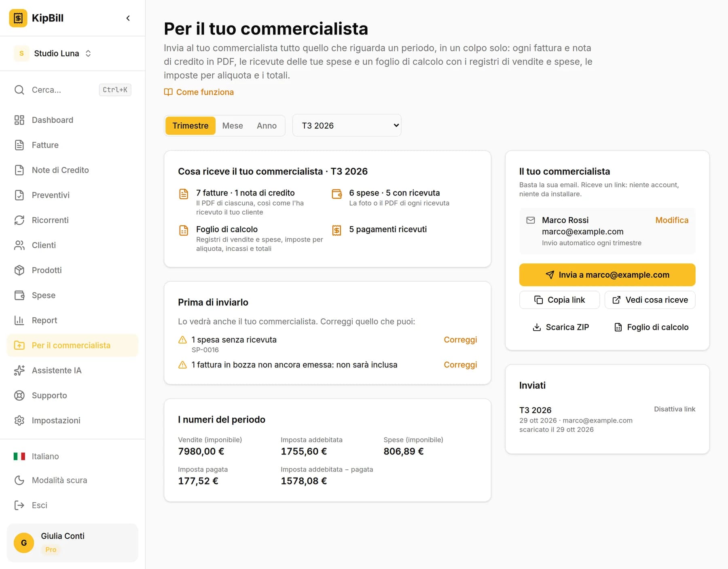Open the Studio Luna workspace switcher

[x=53, y=53]
